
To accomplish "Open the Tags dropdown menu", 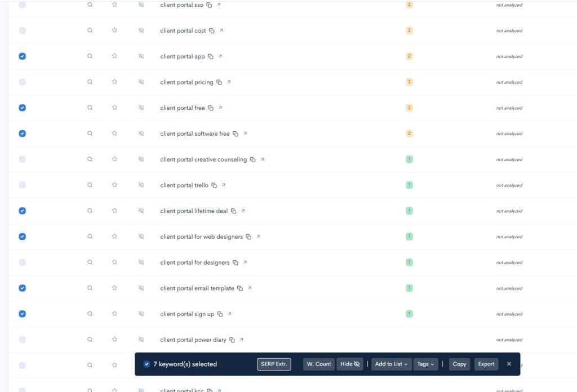I will (425, 364).
